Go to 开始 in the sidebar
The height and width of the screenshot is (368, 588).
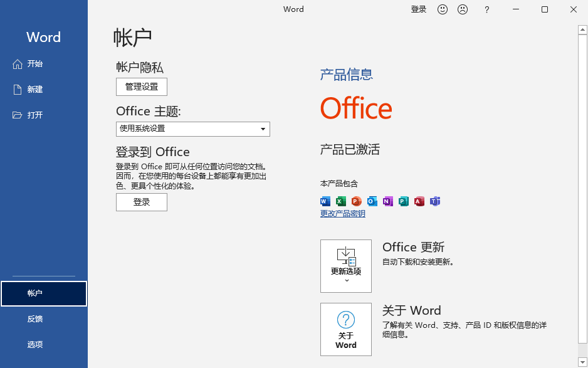pyautogui.click(x=44, y=64)
